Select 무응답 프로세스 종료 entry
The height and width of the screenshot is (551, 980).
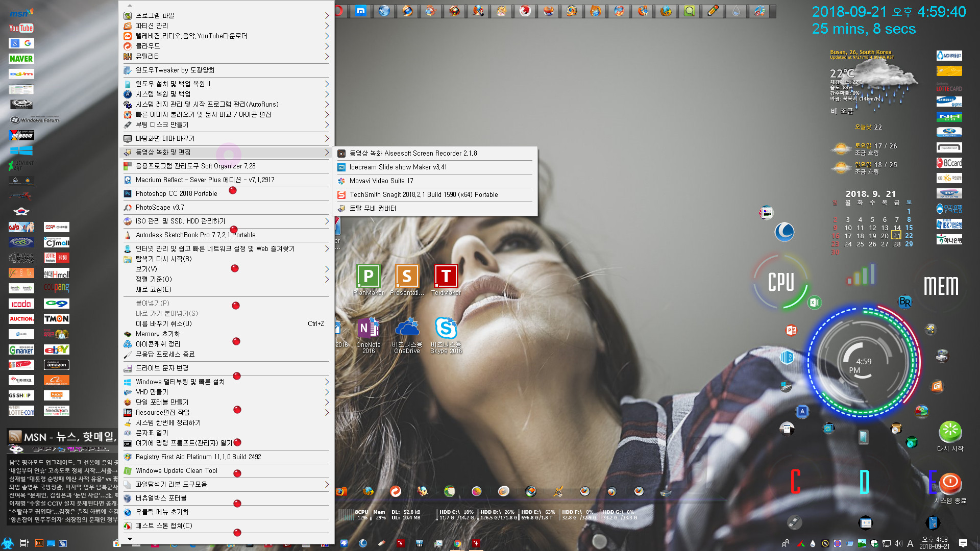tap(226, 354)
